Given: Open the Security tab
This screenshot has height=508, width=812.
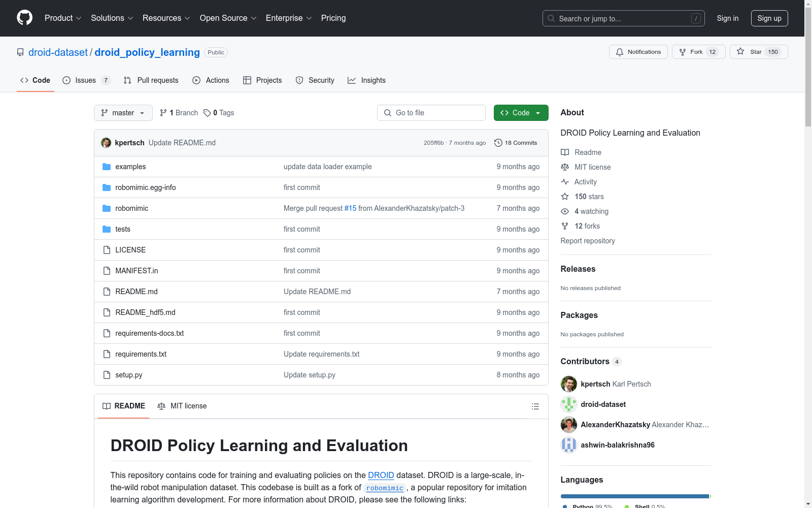Looking at the screenshot, I should pos(315,80).
